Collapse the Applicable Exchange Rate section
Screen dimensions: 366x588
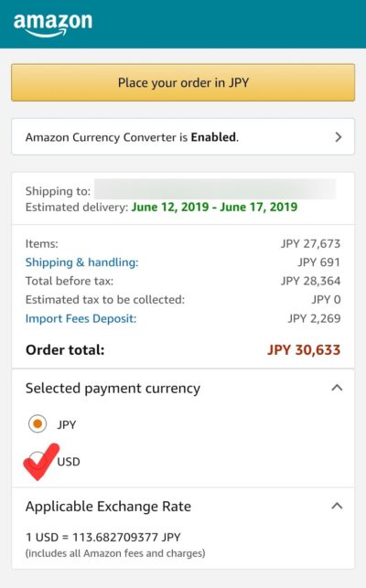click(x=337, y=507)
